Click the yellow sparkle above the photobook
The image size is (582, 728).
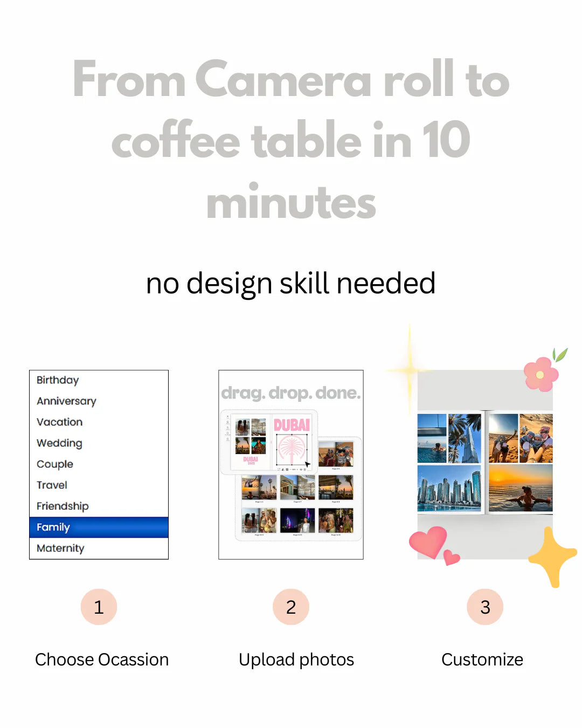tap(410, 370)
